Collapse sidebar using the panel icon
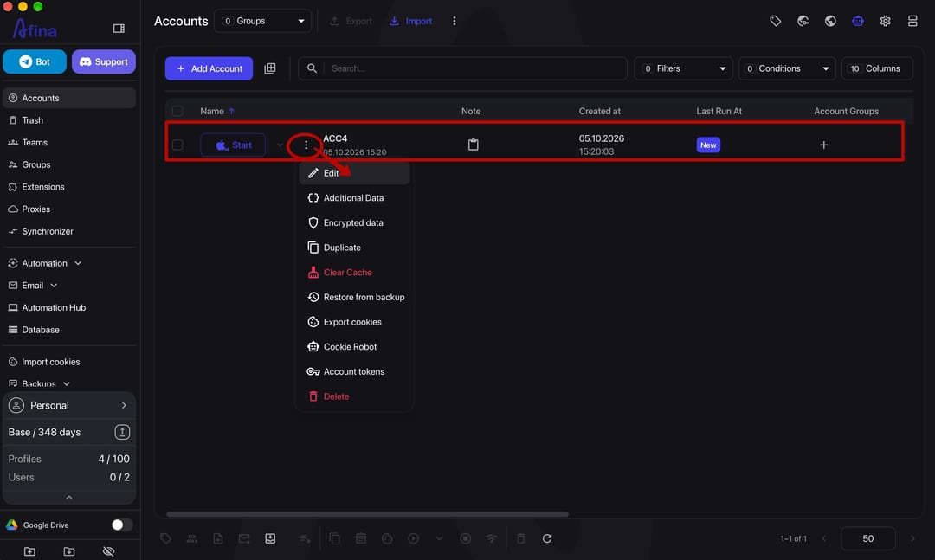Viewport: 935px width, 560px height. tap(119, 28)
